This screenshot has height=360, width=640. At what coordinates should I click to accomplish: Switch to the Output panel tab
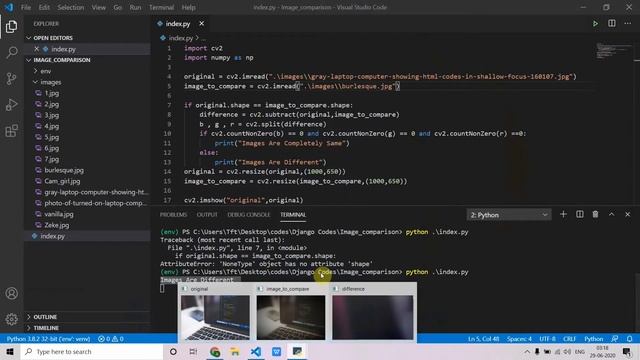[207, 215]
